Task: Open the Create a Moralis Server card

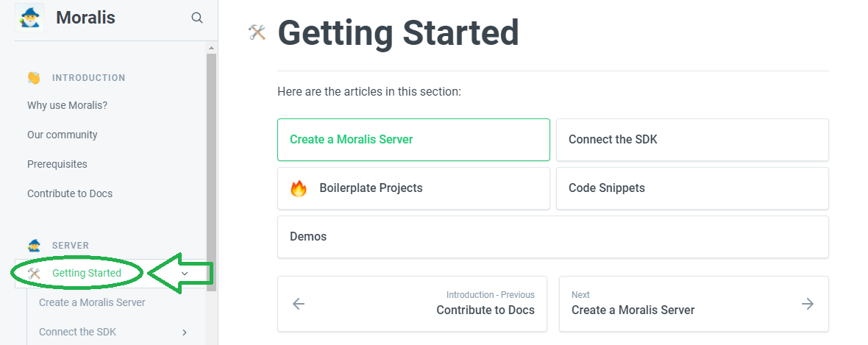Action: point(413,140)
